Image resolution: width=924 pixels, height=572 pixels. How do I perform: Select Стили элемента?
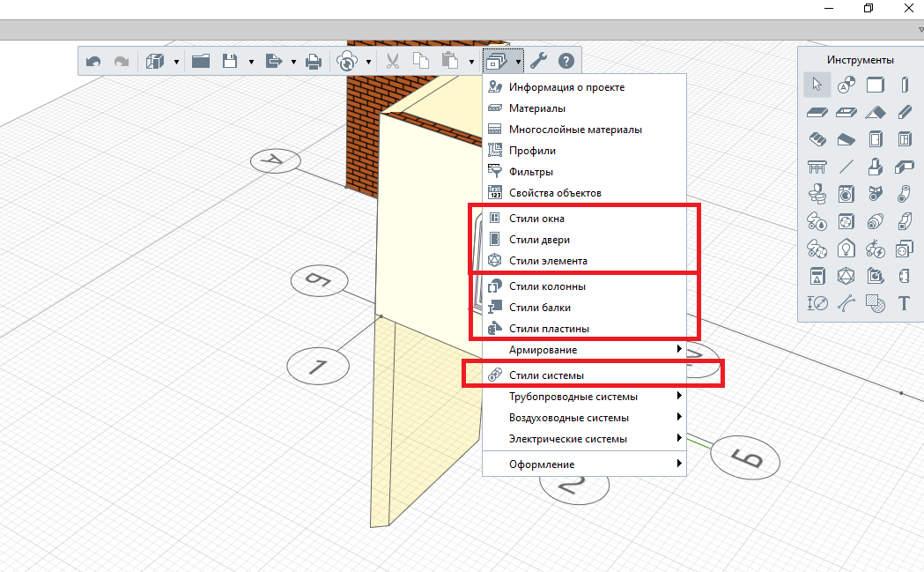(585, 261)
